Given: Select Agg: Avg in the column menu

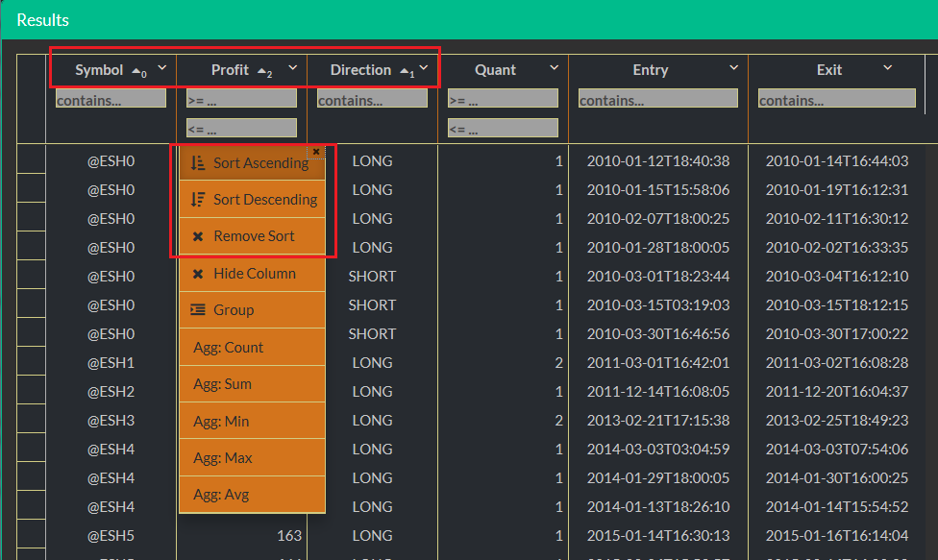Looking at the screenshot, I should tap(252, 495).
